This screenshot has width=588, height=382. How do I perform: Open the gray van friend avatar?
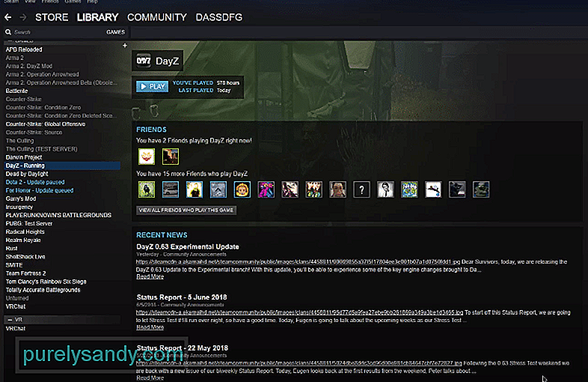[171, 190]
